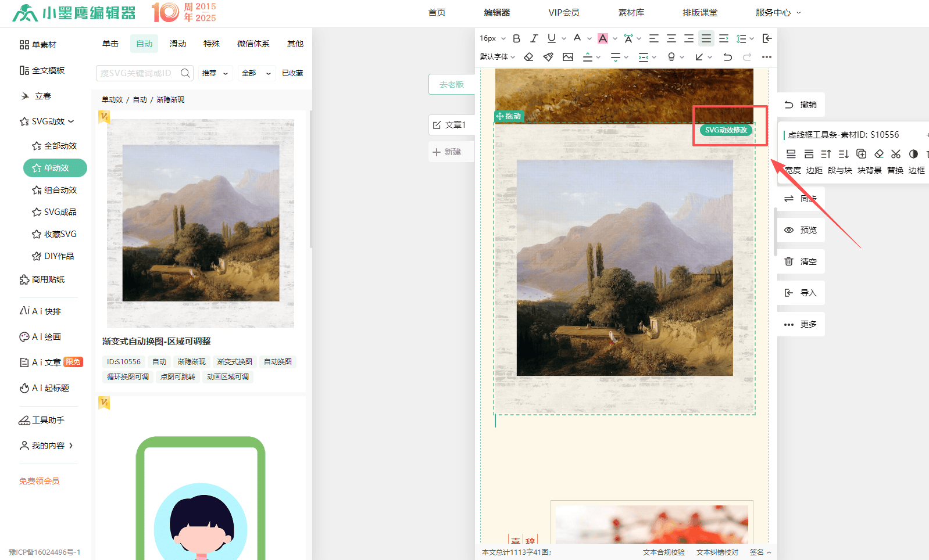The width and height of the screenshot is (929, 560).
Task: Click the insert image icon
Action: click(x=568, y=57)
